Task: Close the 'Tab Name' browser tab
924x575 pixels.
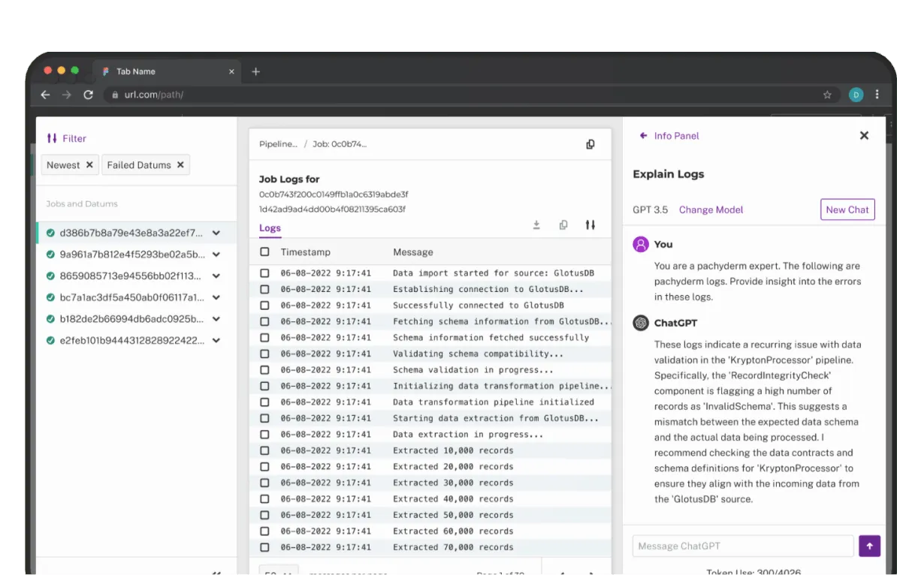Action: (x=231, y=71)
